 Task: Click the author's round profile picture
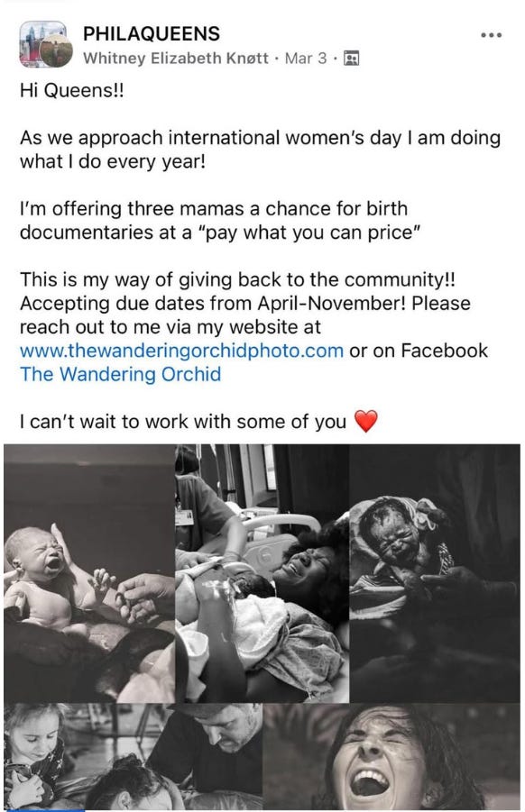point(56,50)
